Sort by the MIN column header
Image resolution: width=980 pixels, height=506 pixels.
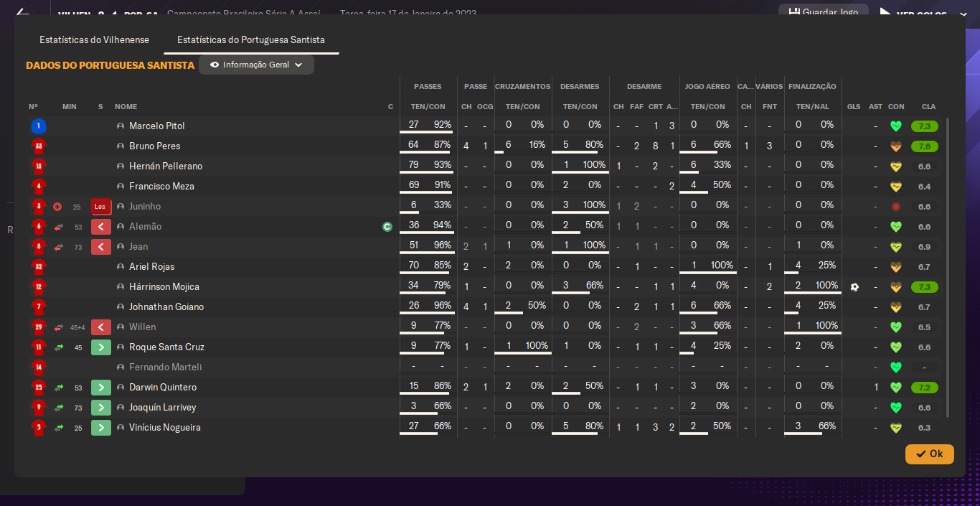point(69,107)
